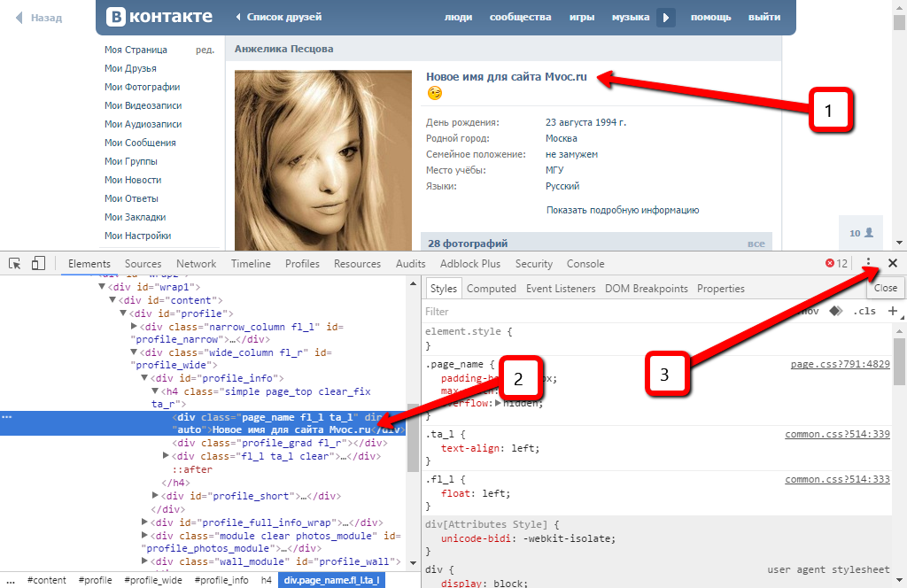Expand the profile_short div node
Image resolution: width=907 pixels, height=588 pixels.
[156, 496]
